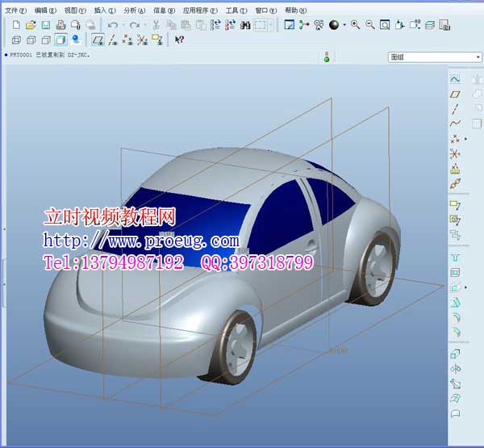Toggle coordinate systems display
The height and width of the screenshot is (448, 484).
[142, 40]
